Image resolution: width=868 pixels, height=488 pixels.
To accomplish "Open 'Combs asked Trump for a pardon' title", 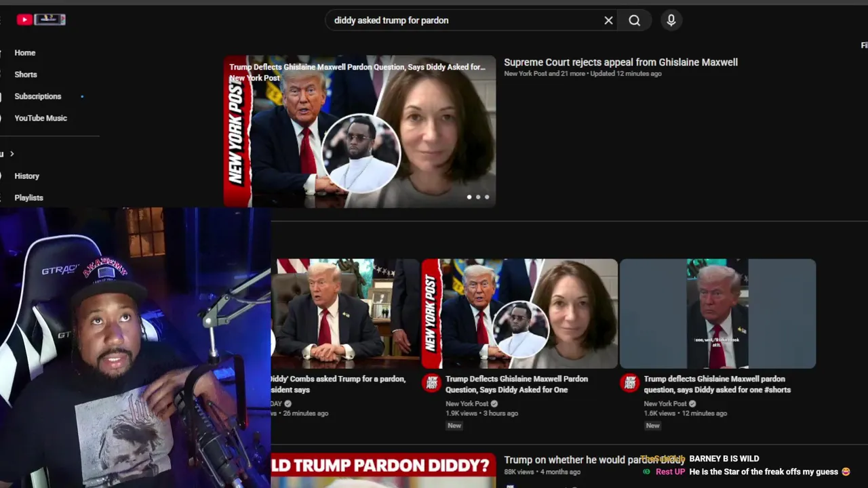I will [x=339, y=384].
